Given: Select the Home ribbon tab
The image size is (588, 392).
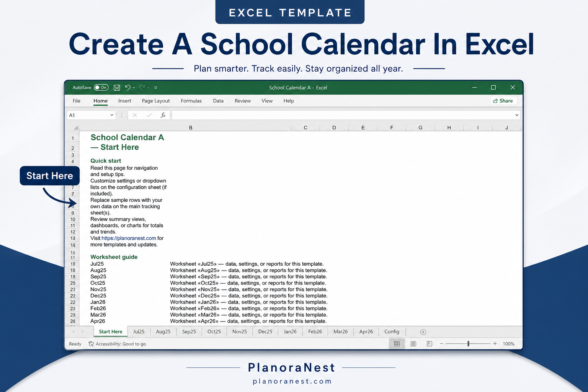Looking at the screenshot, I should (x=101, y=101).
